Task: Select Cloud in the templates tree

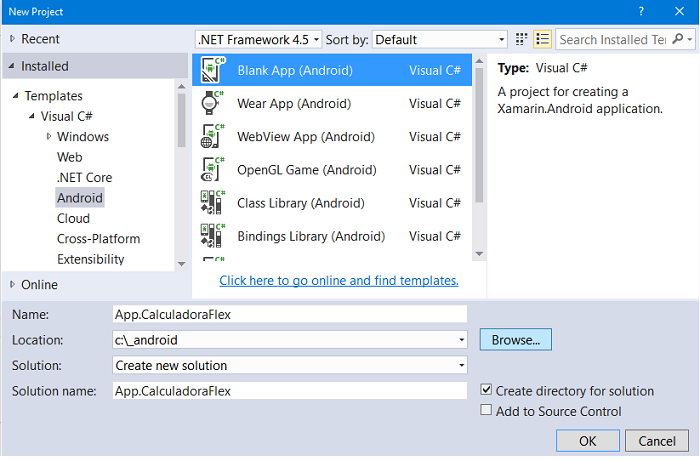Action: (73, 218)
